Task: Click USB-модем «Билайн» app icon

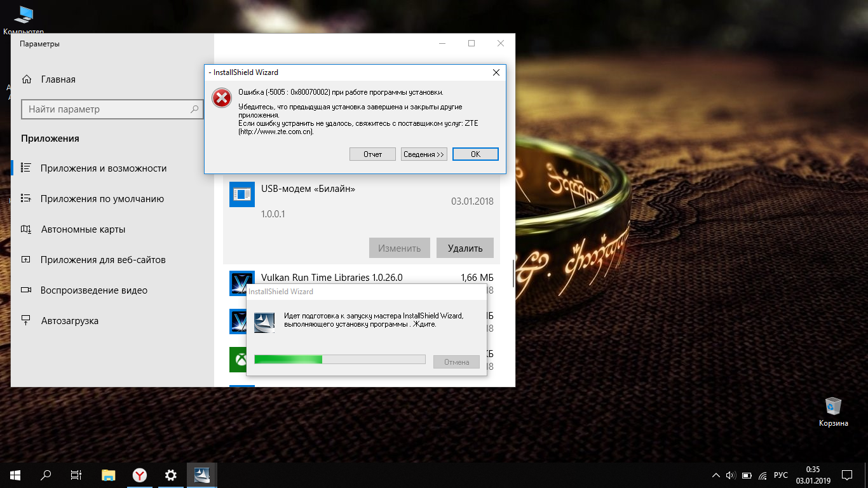Action: coord(241,194)
